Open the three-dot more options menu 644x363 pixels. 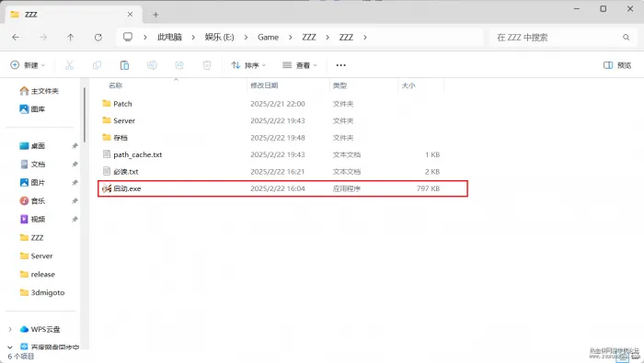pos(341,65)
